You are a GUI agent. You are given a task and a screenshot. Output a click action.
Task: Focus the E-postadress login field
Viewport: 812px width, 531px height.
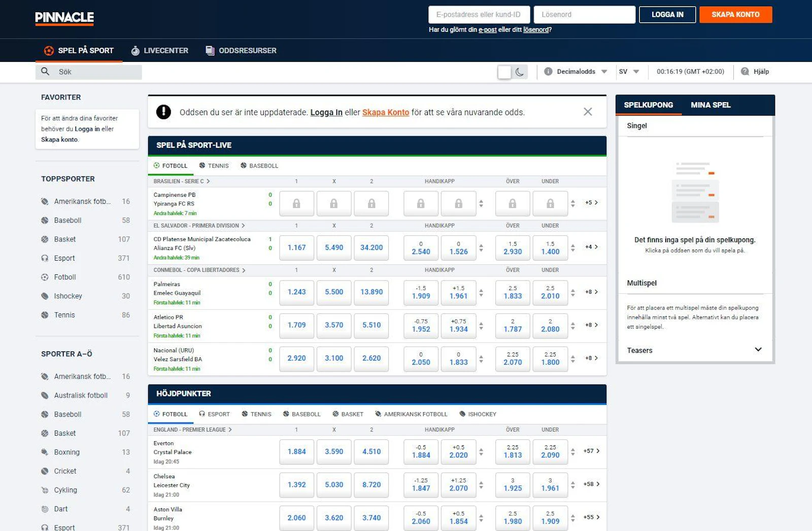[x=479, y=15]
